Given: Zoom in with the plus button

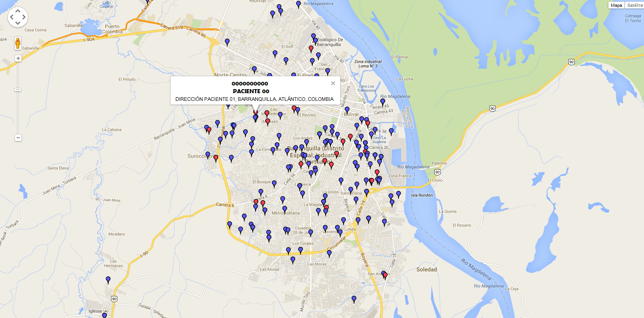Looking at the screenshot, I should click(x=18, y=58).
